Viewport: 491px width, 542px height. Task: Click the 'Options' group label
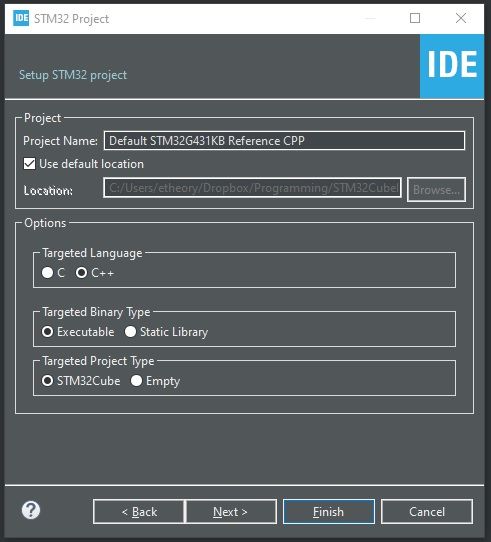point(45,223)
